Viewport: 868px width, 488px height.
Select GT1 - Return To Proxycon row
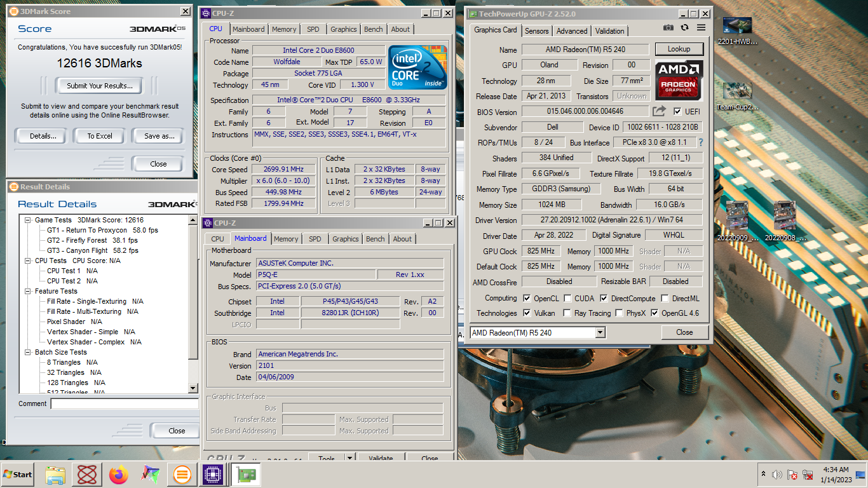tap(102, 230)
